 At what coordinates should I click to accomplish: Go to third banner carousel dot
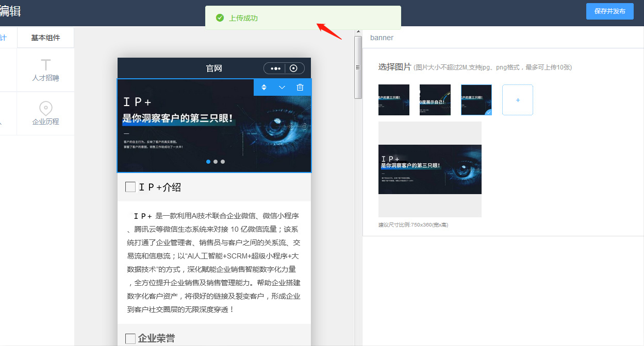point(223,162)
